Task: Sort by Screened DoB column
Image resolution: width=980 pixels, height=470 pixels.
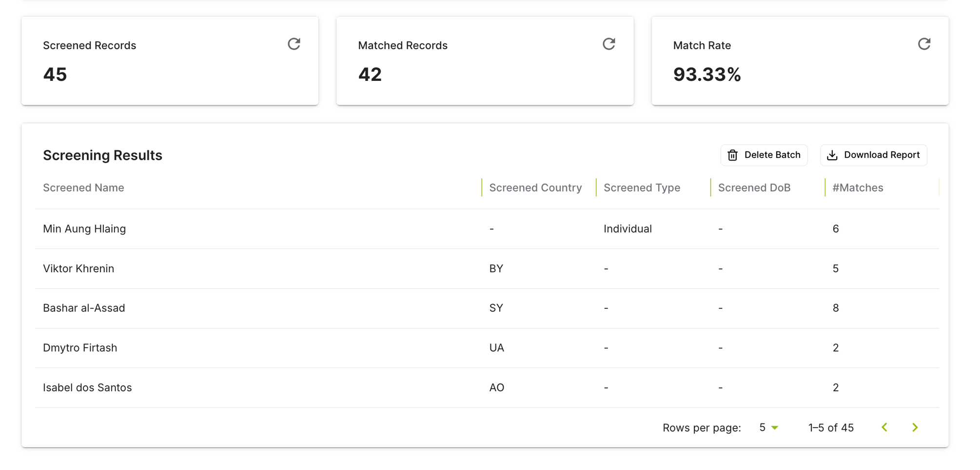Action: [x=754, y=188]
